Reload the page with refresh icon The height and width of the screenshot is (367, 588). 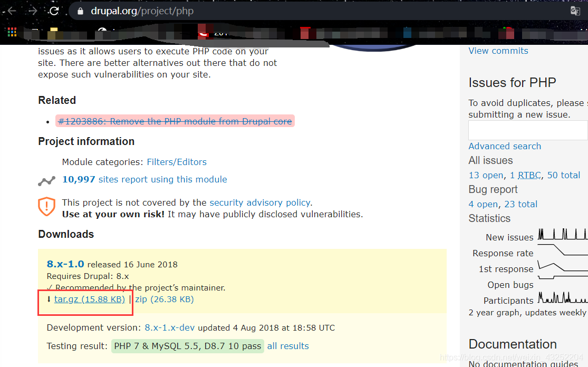point(54,11)
